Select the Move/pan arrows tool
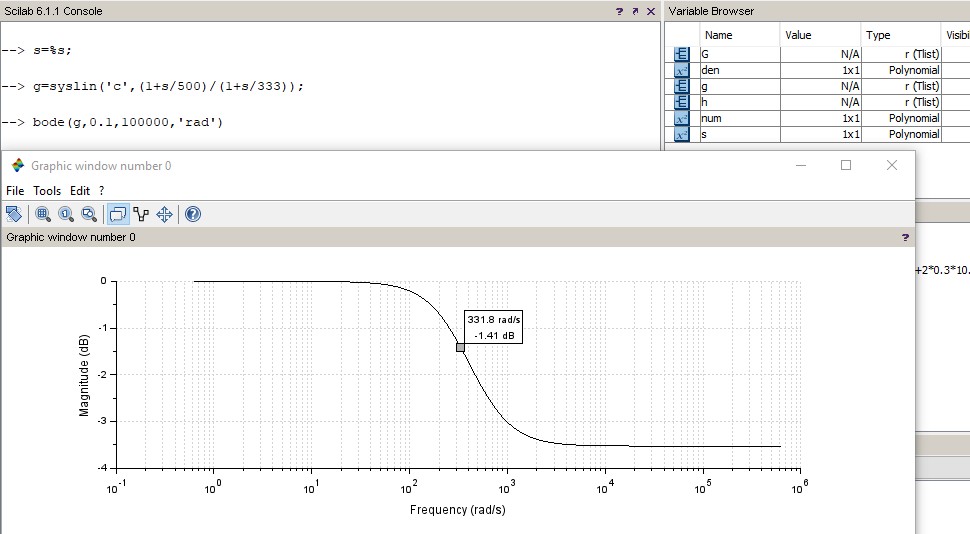This screenshot has height=534, width=970. coord(164,214)
